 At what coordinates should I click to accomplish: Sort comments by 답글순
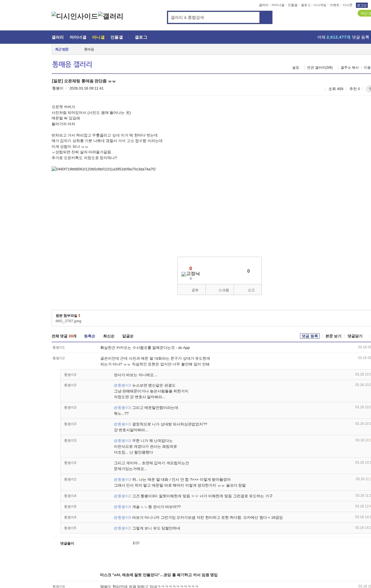[x=128, y=336]
